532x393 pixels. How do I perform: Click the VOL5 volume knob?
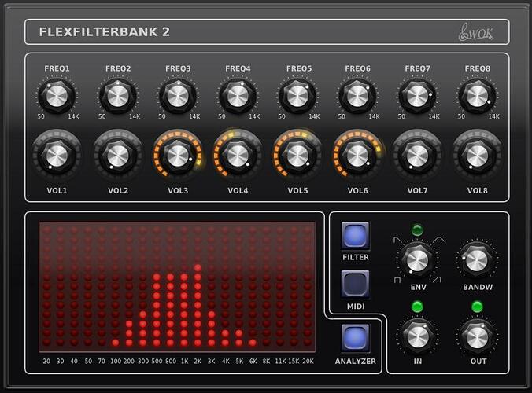[297, 156]
